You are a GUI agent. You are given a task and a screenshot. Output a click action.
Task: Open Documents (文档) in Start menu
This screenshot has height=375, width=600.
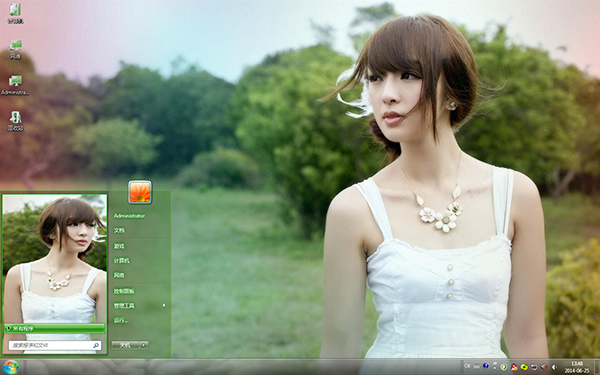click(x=119, y=230)
